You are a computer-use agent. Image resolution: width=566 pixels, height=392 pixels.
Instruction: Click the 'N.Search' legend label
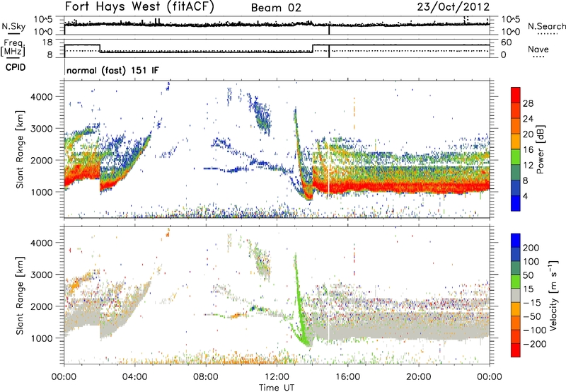(546, 26)
